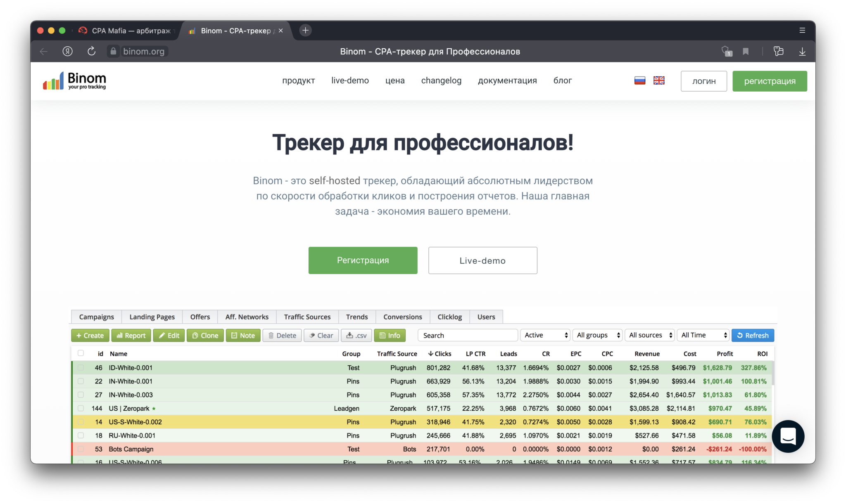Open the Active status dropdown

coord(545,335)
